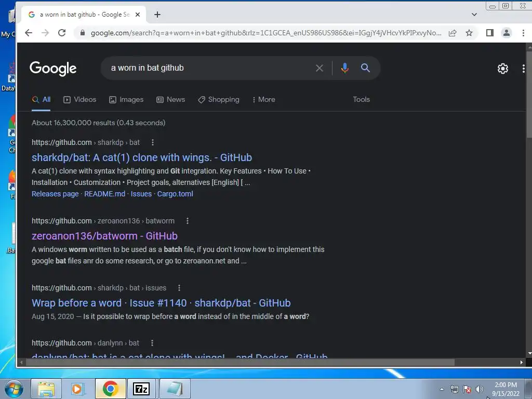Open the notepad taskbar icon
Image resolution: width=532 pixels, height=399 pixels.
(x=175, y=389)
